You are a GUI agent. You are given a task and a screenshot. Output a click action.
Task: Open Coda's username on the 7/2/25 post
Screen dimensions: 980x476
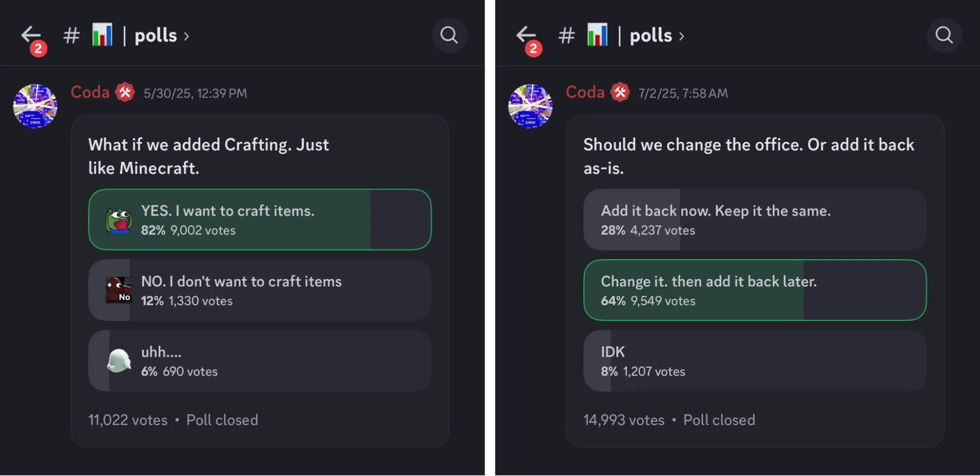[585, 92]
